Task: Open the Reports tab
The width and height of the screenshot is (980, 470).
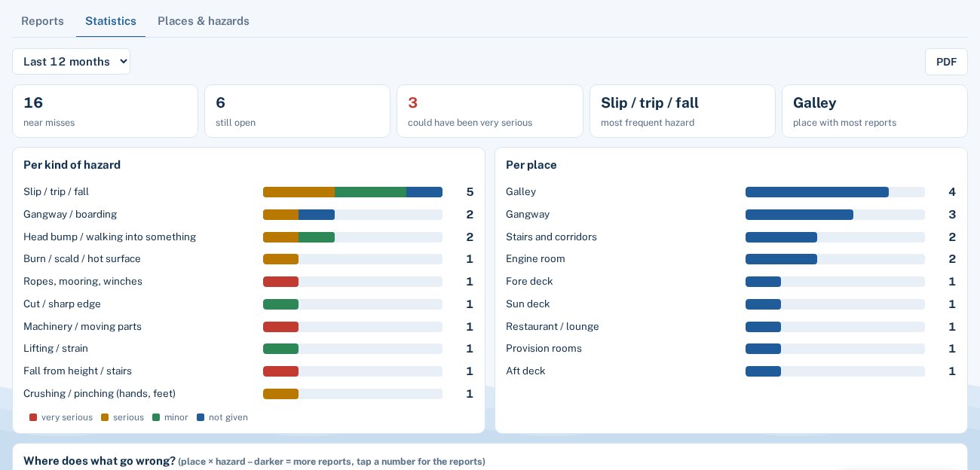Action: [42, 21]
